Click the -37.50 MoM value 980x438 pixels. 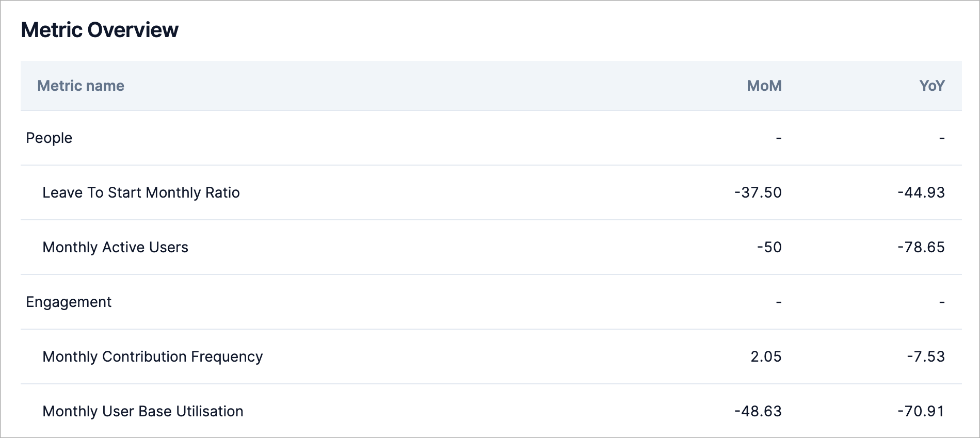(758, 192)
